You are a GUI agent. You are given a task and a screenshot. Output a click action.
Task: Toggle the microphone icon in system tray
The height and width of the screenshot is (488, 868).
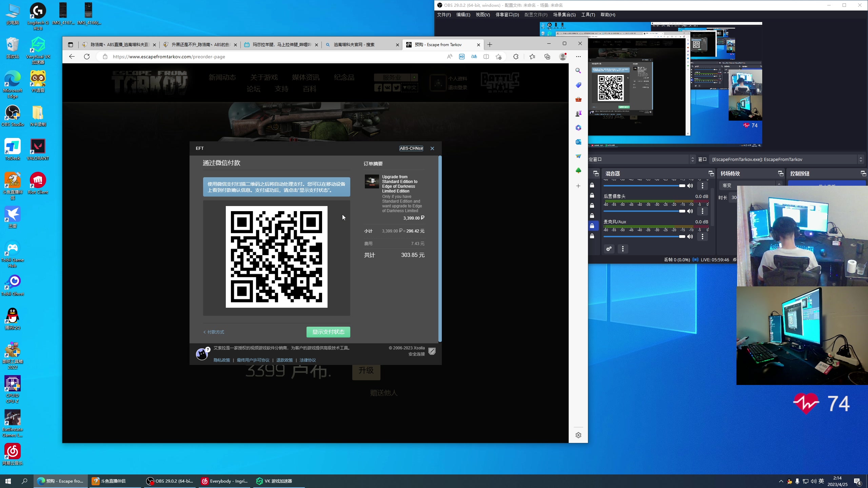[797, 481]
